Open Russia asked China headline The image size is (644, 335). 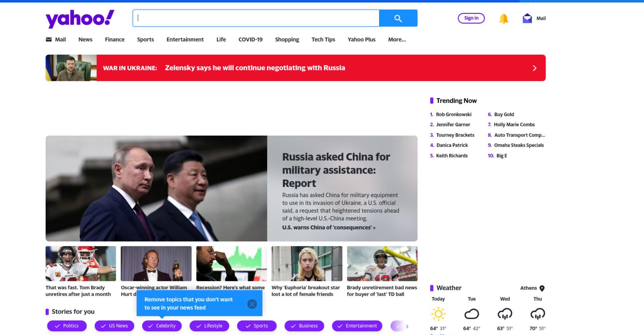pyautogui.click(x=336, y=170)
